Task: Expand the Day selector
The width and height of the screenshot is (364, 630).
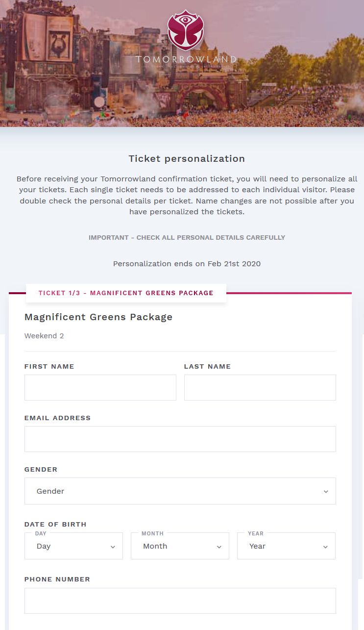Action: [x=73, y=546]
